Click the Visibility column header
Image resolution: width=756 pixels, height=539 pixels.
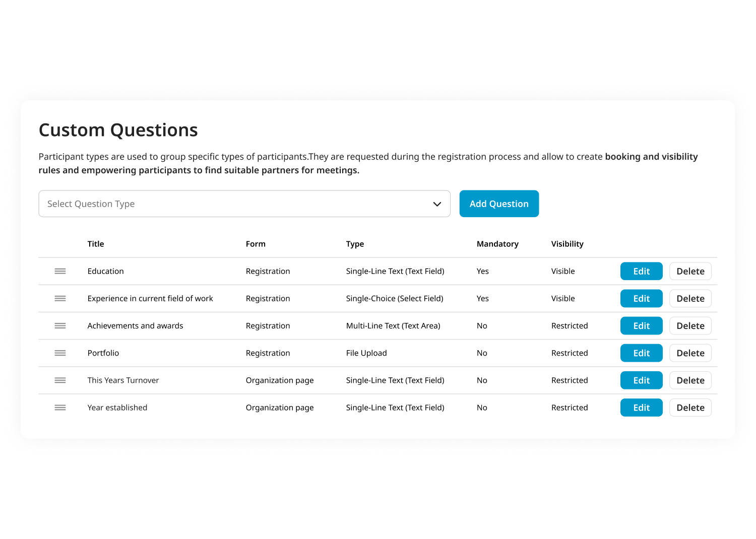click(567, 244)
